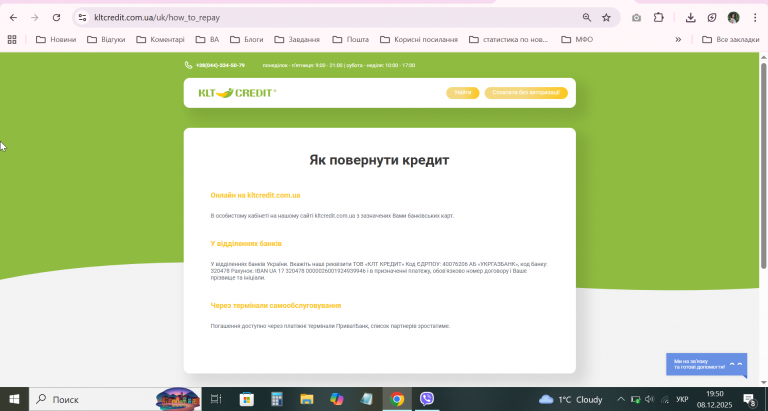Screen dimensions: 768x411
Task: Open Chrome three-dot menu
Action: (x=755, y=18)
